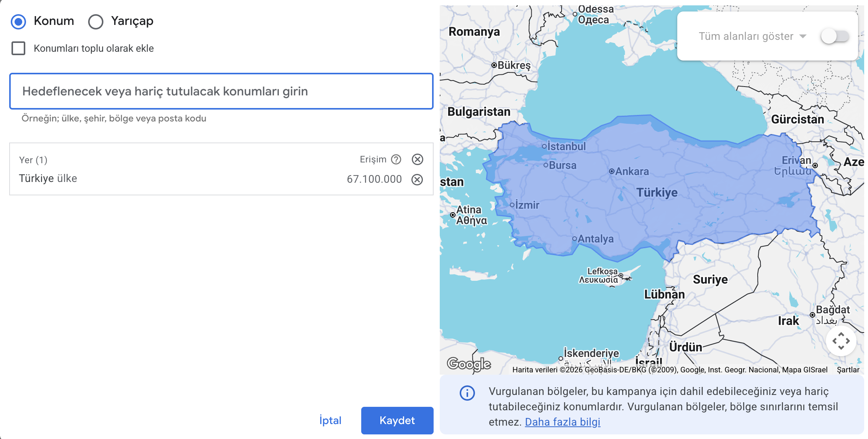Select the İstanbul marker on the map
The width and height of the screenshot is (868, 439).
click(544, 146)
